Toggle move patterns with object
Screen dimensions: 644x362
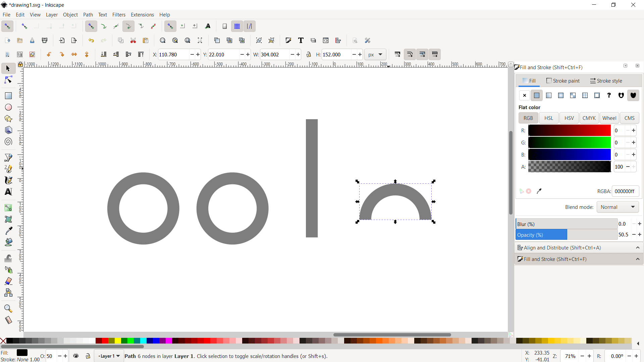(x=435, y=54)
